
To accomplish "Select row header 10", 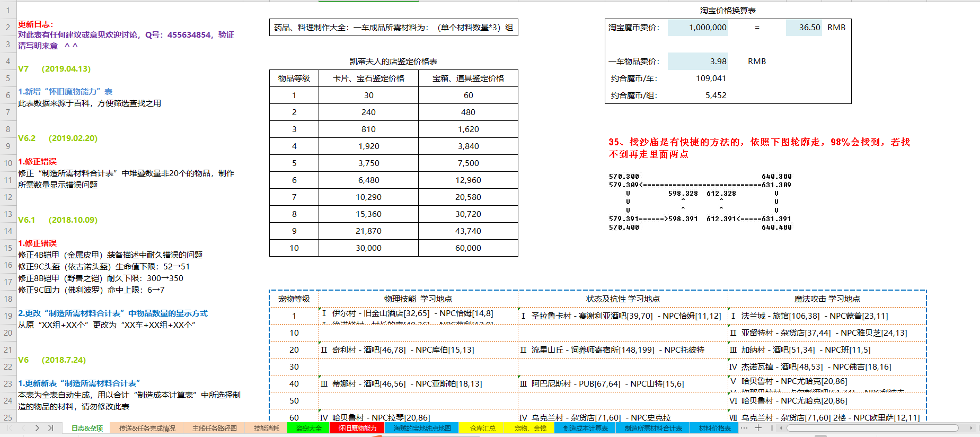I will [8, 163].
